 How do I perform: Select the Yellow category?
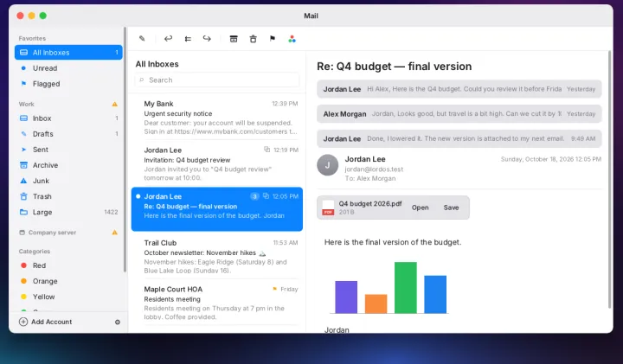tap(68, 297)
